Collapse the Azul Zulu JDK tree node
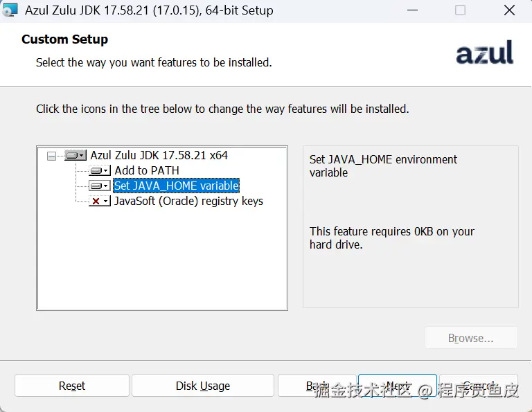Image resolution: width=532 pixels, height=412 pixels. (51, 156)
